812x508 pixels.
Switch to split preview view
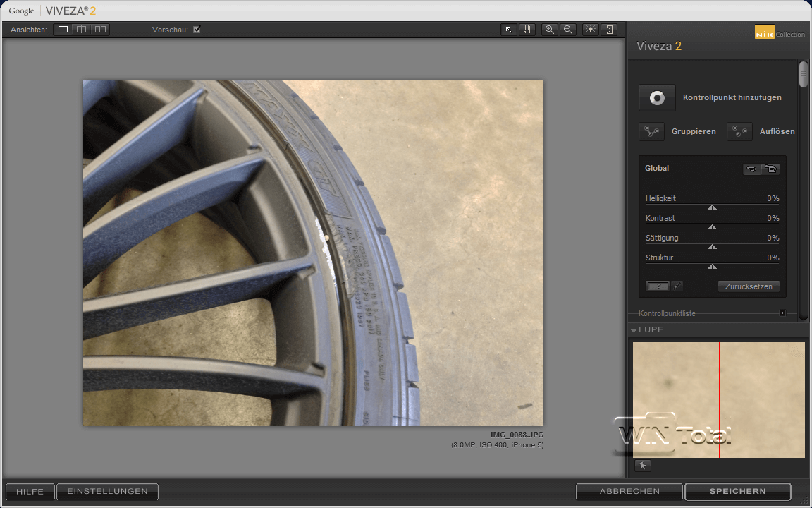[x=82, y=30]
